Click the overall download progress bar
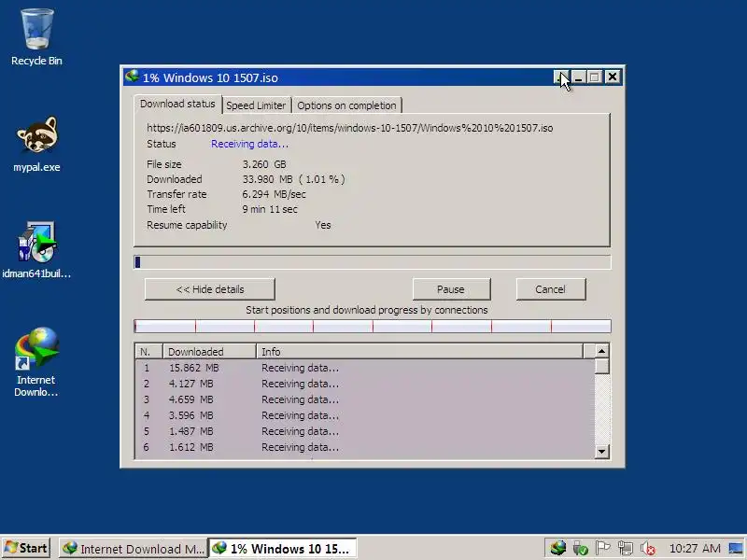Image resolution: width=747 pixels, height=560 pixels. pyautogui.click(x=372, y=262)
